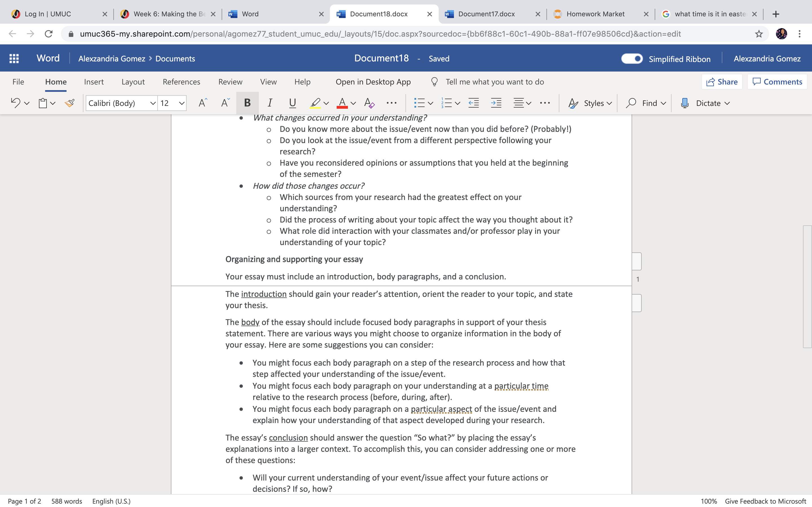The image size is (812, 507).
Task: Expand the Styles dropdown
Action: pyautogui.click(x=590, y=103)
